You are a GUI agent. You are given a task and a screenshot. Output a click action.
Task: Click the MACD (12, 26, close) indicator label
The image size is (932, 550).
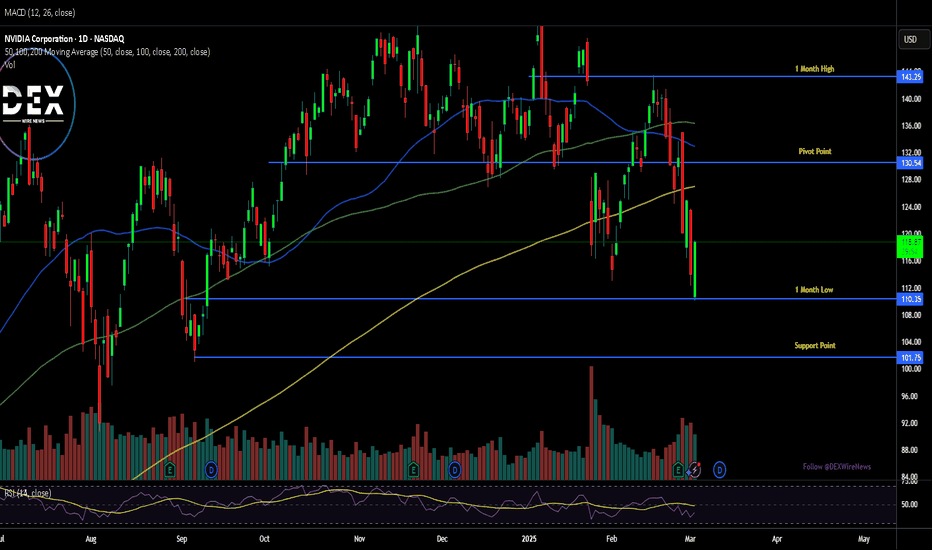[40, 12]
